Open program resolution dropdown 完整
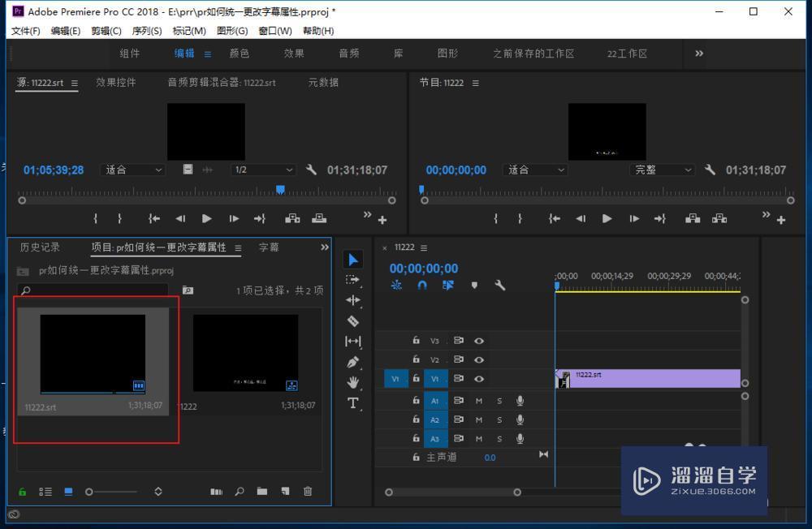The height and width of the screenshot is (529, 812). pyautogui.click(x=662, y=170)
